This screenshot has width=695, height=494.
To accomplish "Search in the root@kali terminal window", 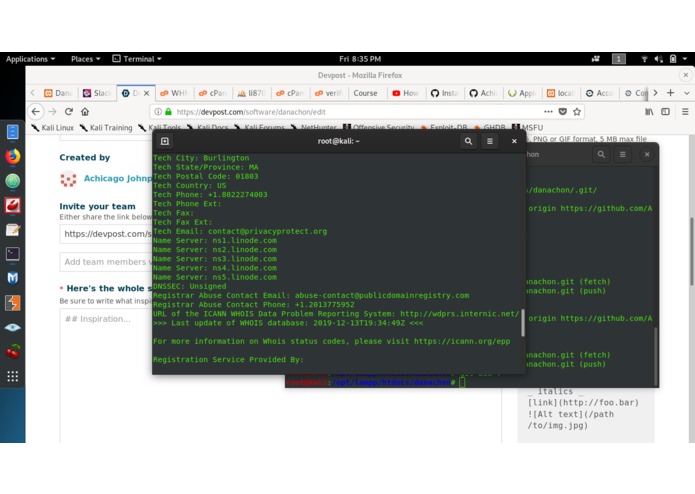I will tap(468, 141).
